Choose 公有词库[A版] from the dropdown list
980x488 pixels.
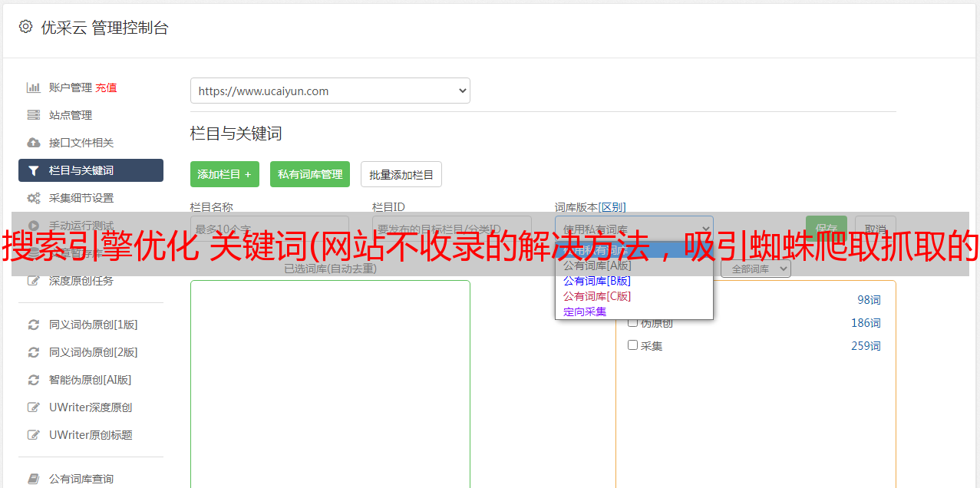(x=634, y=265)
